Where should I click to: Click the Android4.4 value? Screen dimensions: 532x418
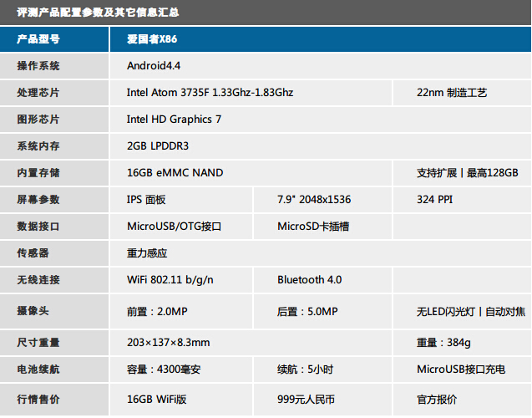pyautogui.click(x=154, y=65)
